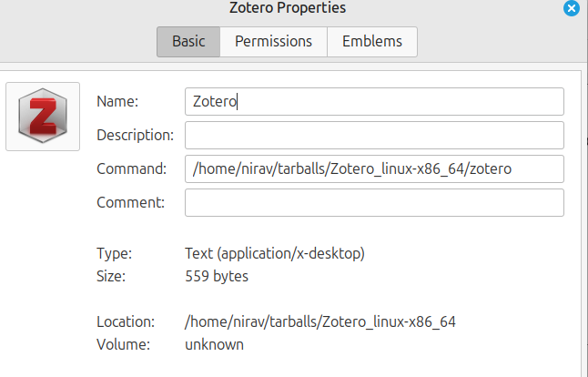Click the "Comment:" label

(x=130, y=202)
